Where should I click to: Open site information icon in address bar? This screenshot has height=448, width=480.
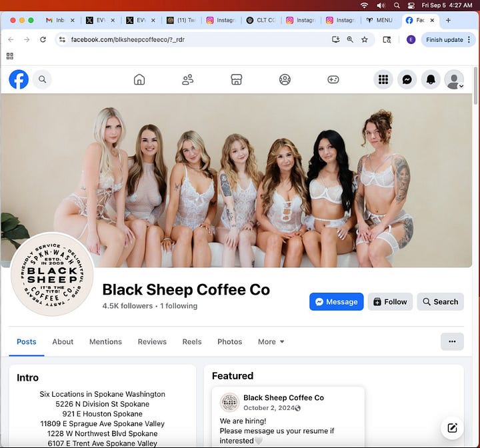[x=63, y=39]
